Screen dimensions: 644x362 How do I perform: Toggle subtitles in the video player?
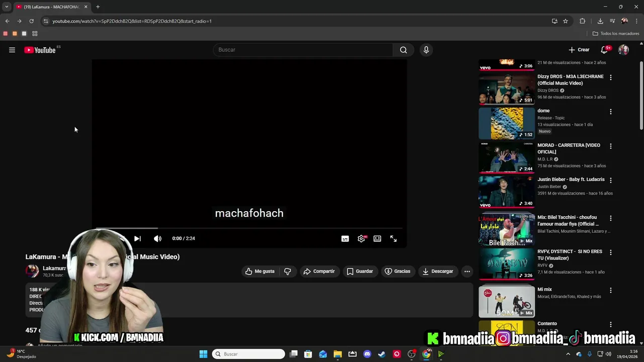pos(345,239)
